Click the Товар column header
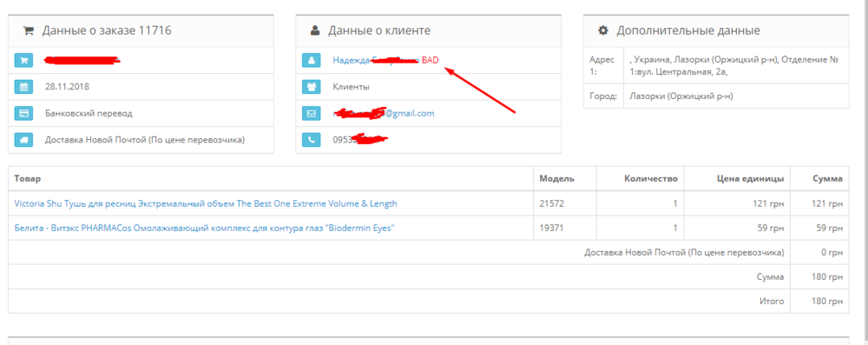The width and height of the screenshot is (868, 345). (28, 179)
